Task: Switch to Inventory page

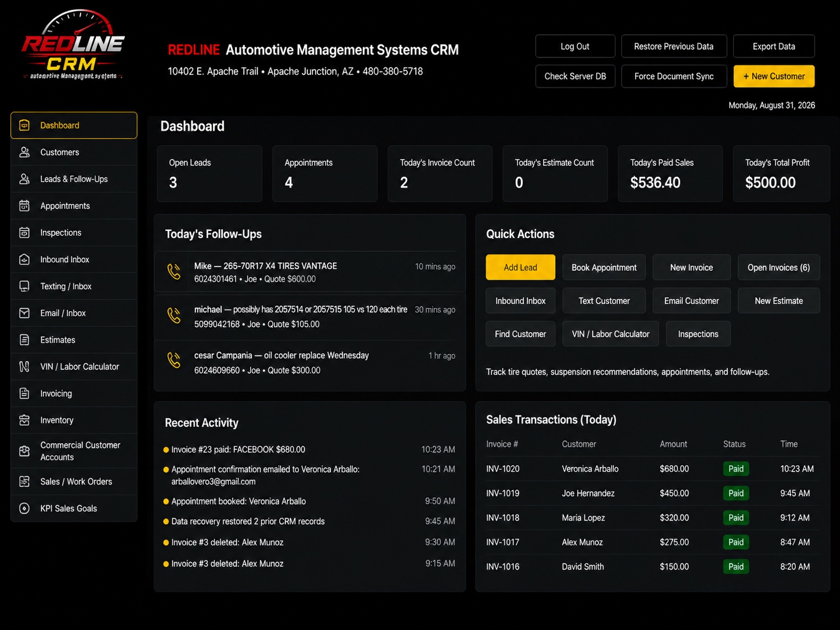Action: [74, 420]
